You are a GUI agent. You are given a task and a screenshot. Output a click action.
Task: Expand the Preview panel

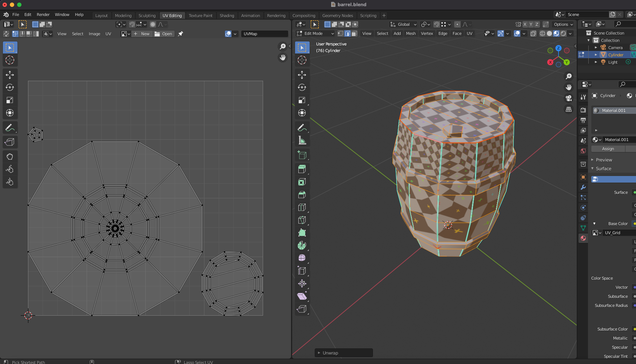tap(604, 160)
